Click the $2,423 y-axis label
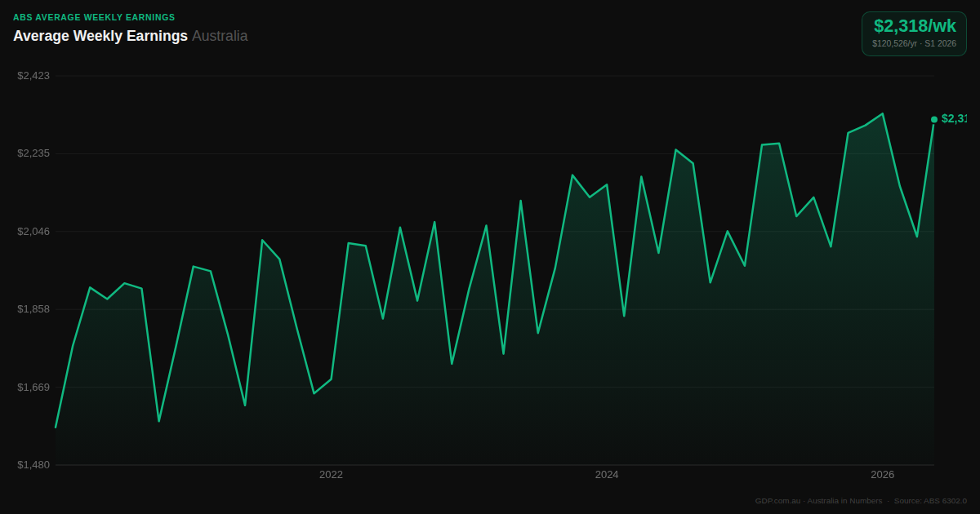The height and width of the screenshot is (514, 980). (x=33, y=76)
